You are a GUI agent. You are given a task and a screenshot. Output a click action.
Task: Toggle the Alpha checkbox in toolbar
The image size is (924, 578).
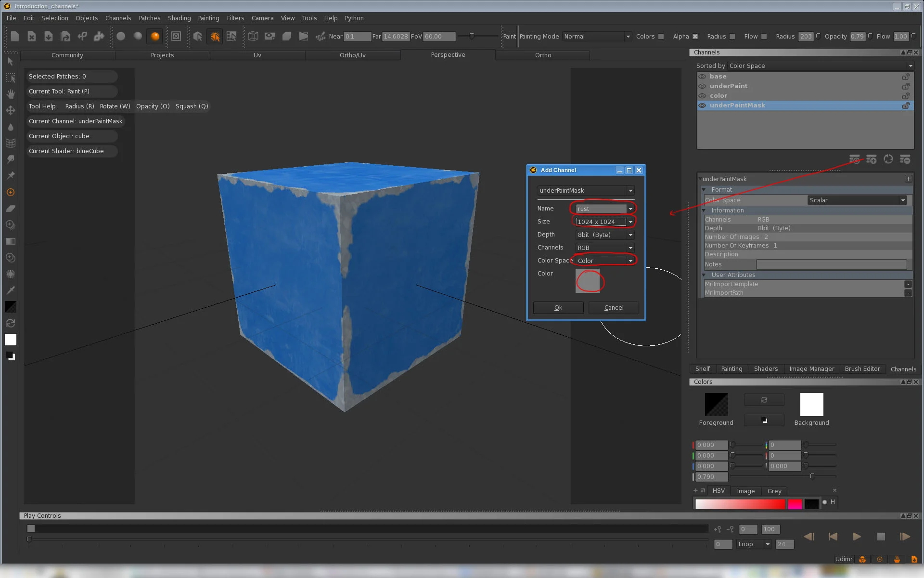pos(695,37)
